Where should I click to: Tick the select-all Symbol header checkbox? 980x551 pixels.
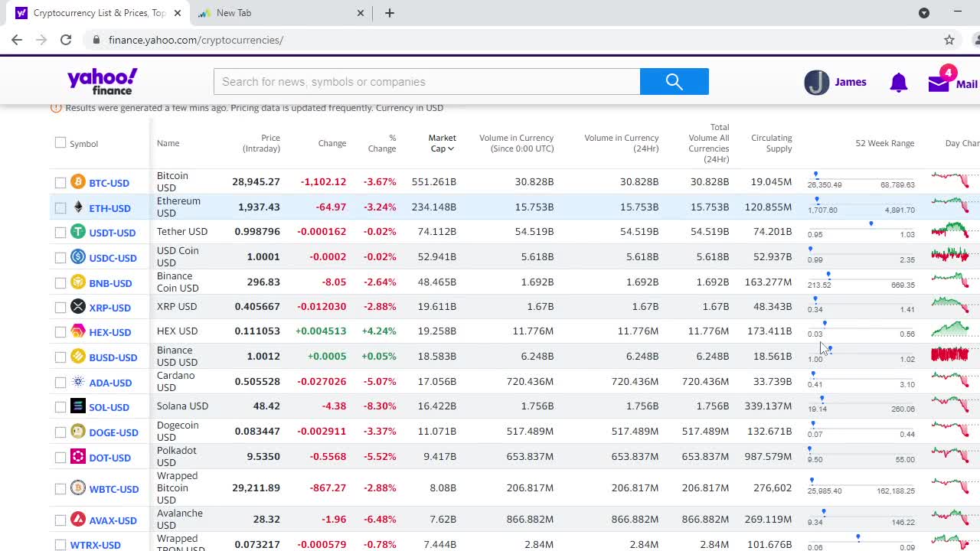(60, 143)
